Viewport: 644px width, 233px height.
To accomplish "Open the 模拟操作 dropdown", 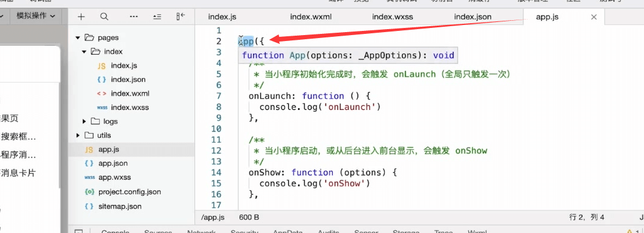I will coord(35,16).
